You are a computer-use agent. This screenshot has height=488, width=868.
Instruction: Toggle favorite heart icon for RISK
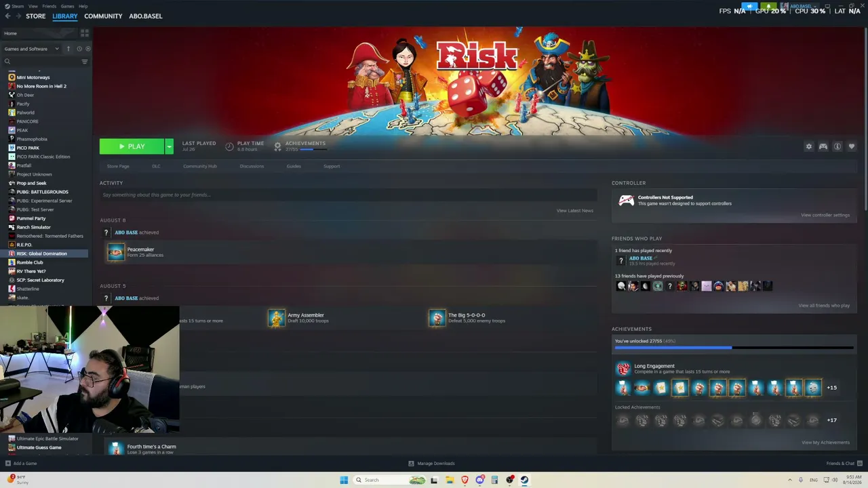click(852, 146)
